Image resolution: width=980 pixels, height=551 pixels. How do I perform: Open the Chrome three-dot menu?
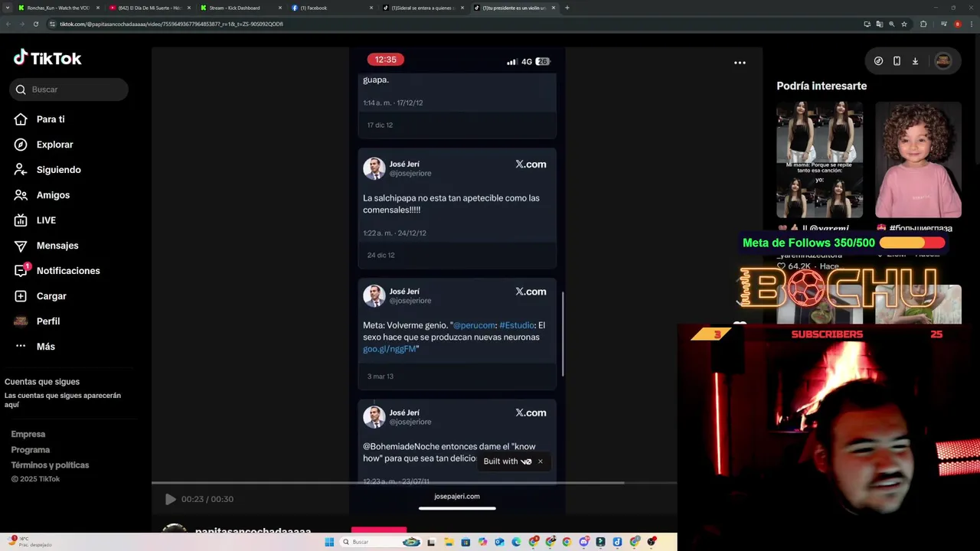(972, 24)
